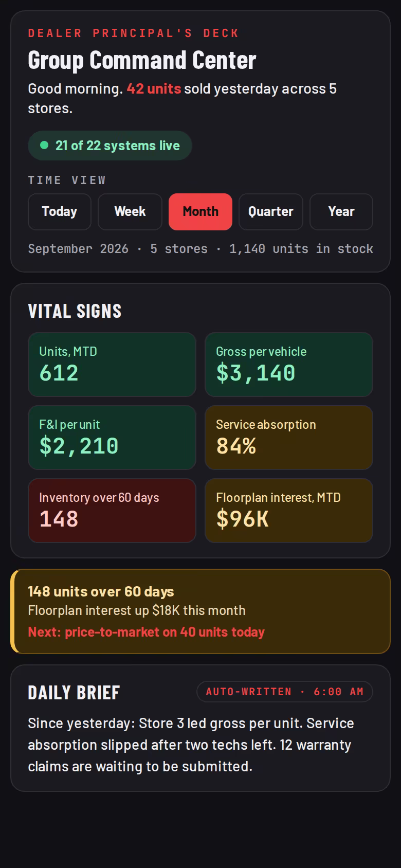401x868 pixels.
Task: Open the Floorplan interest, MTD tile
Action: point(289,511)
